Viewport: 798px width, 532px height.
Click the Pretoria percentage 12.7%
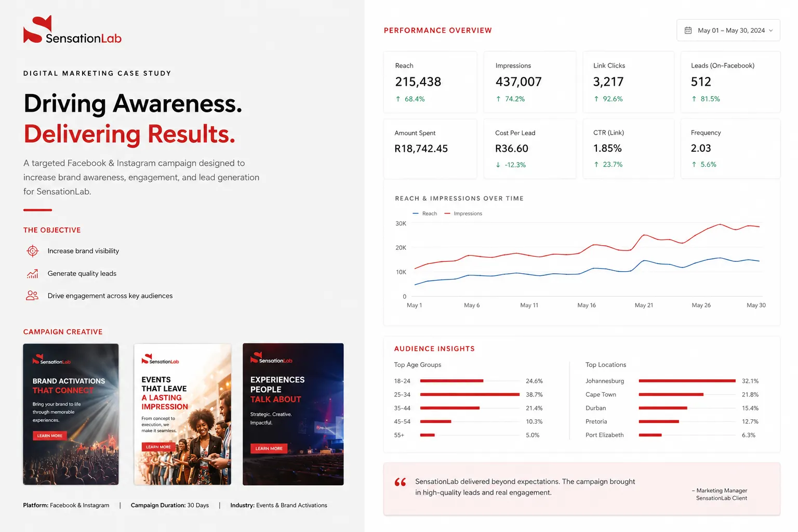[x=750, y=422]
